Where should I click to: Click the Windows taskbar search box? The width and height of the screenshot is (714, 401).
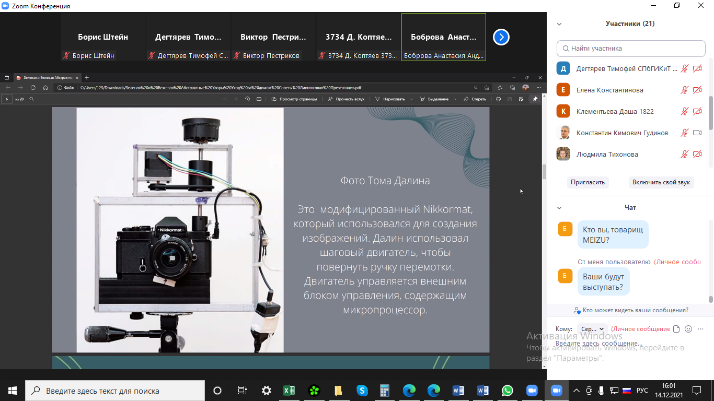115,391
